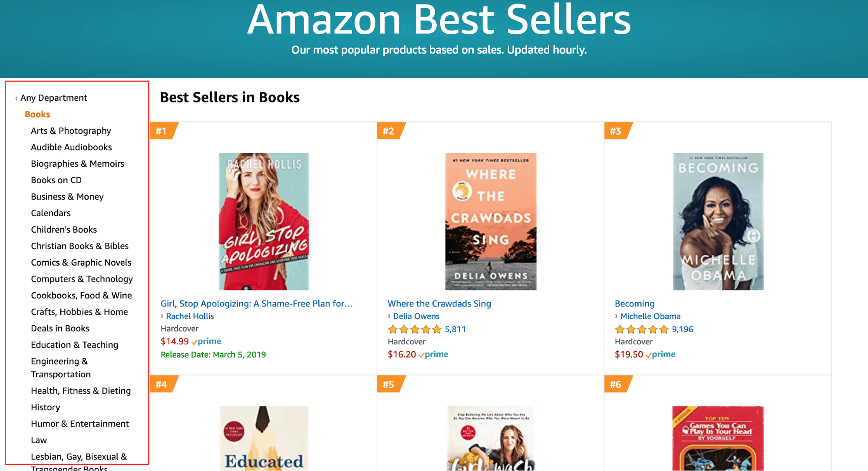Open the 9,196 reviews count link
This screenshot has width=868, height=471.
tap(682, 329)
